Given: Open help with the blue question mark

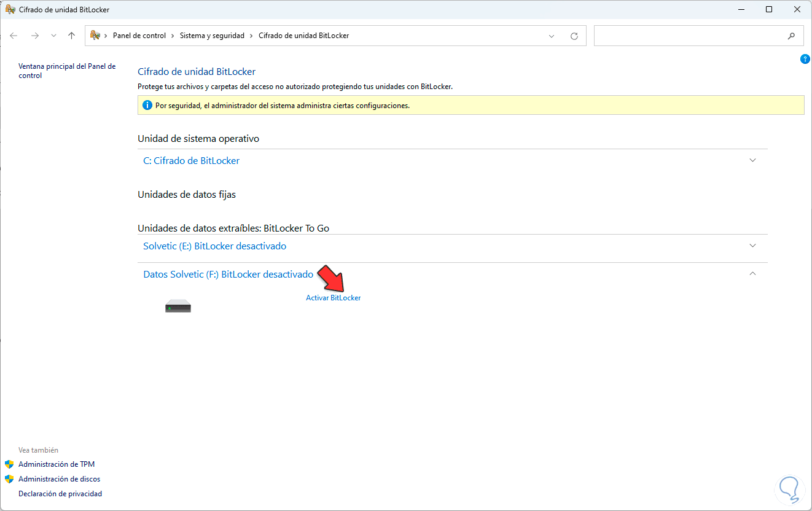Looking at the screenshot, I should 805,59.
